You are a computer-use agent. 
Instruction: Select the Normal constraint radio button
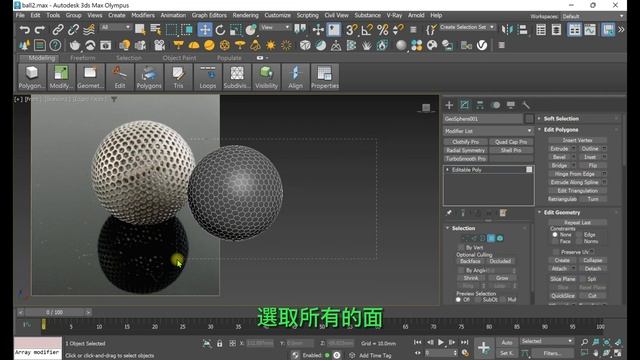click(579, 241)
